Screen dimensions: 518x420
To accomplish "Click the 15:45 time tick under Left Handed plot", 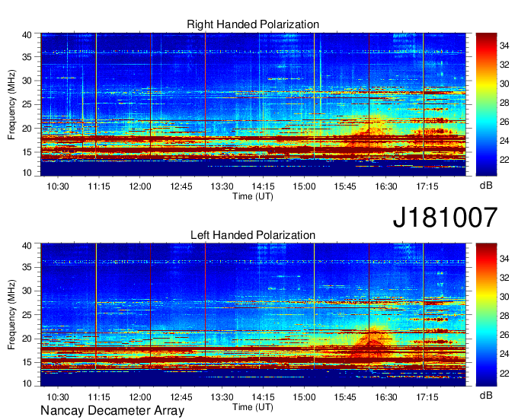I will 345,397.
